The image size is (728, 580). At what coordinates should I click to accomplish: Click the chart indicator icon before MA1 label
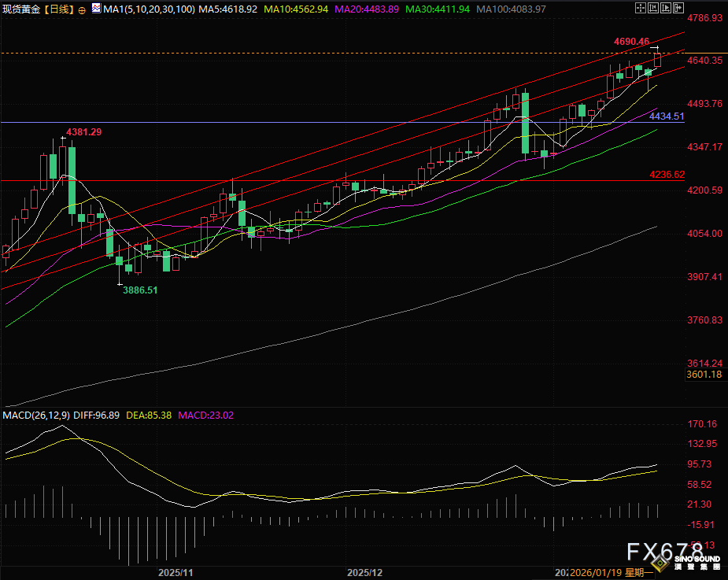coord(96,9)
